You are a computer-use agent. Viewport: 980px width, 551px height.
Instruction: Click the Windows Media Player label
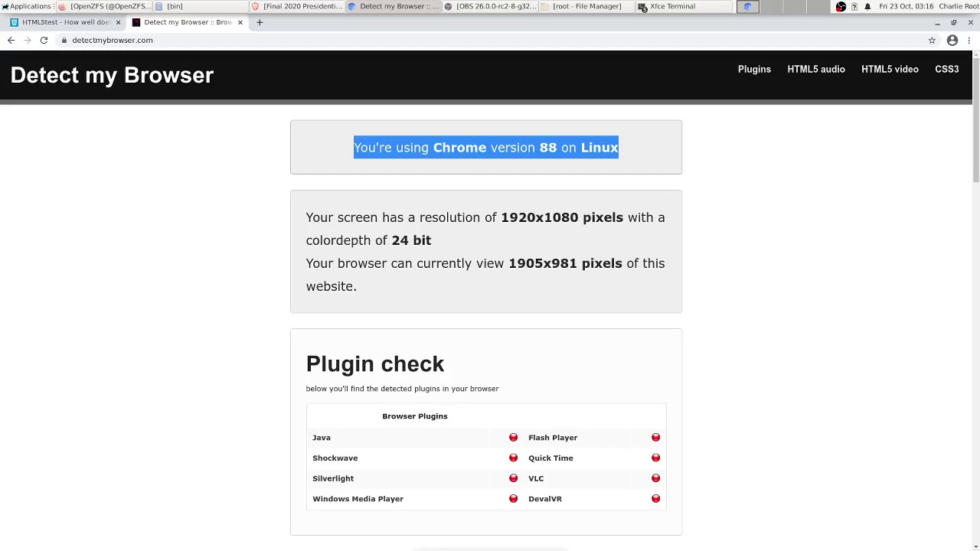(x=358, y=499)
